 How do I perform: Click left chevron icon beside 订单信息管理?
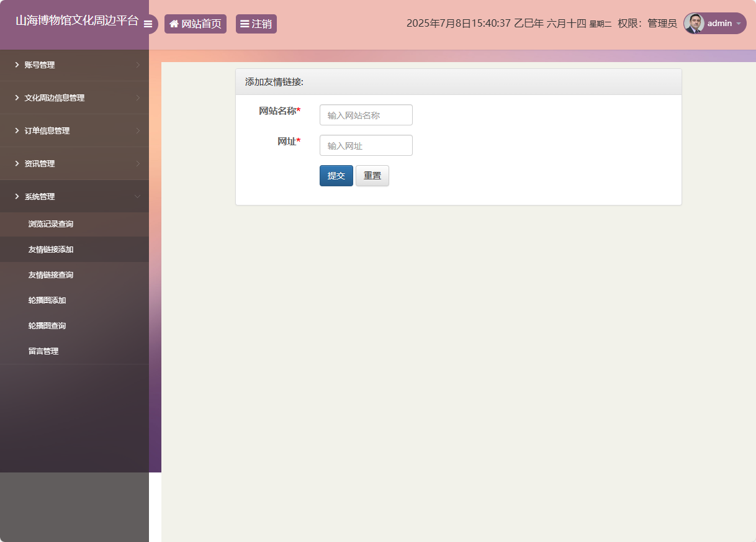17,130
